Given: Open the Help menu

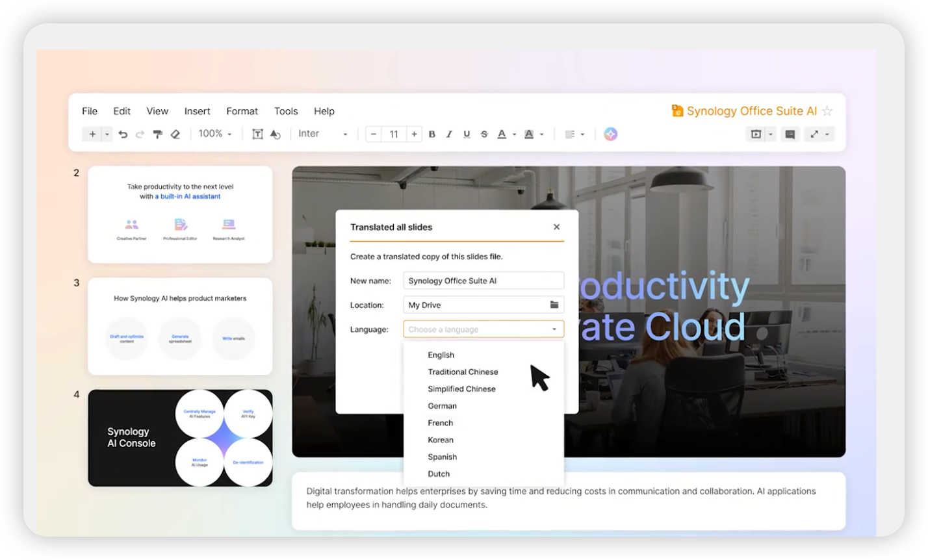Looking at the screenshot, I should click(x=324, y=111).
